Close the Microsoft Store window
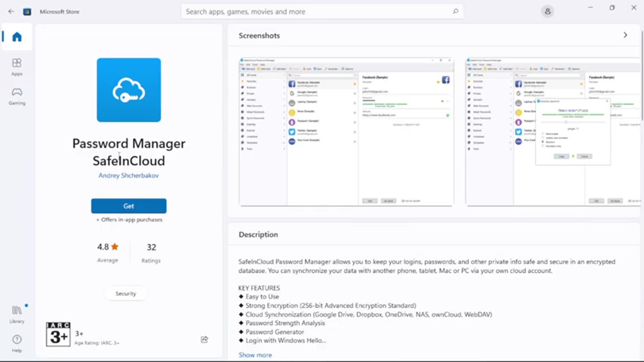Image resolution: width=644 pixels, height=362 pixels. pos(633,8)
